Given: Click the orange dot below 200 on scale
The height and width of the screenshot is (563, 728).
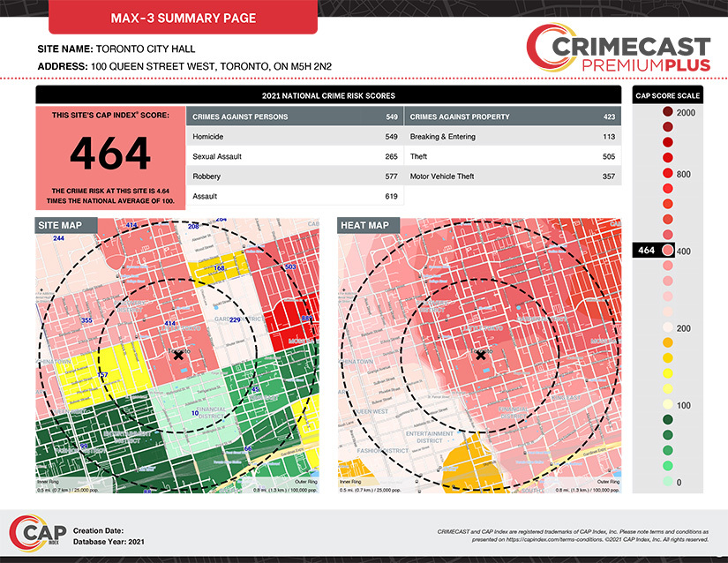Looking at the screenshot, I should [668, 342].
